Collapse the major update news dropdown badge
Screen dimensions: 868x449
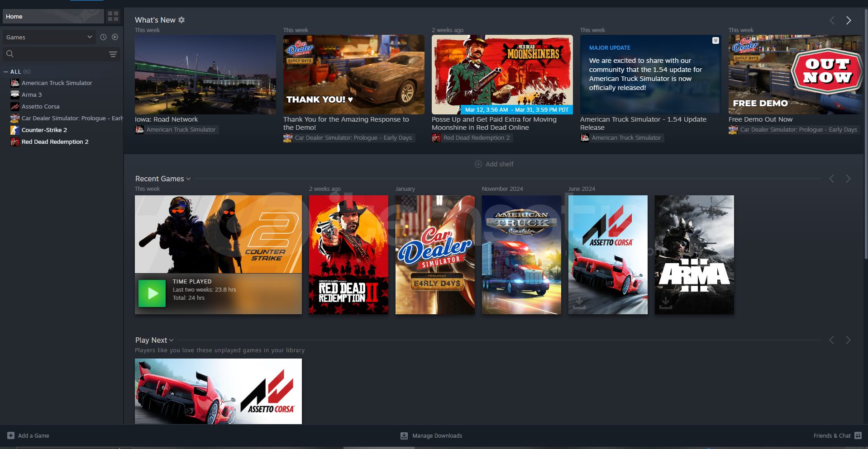(715, 41)
